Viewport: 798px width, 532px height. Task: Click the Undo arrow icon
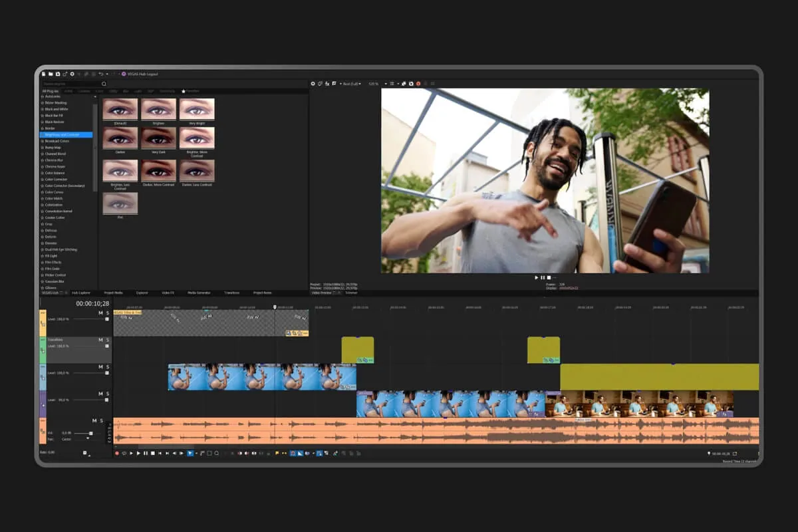[100, 74]
